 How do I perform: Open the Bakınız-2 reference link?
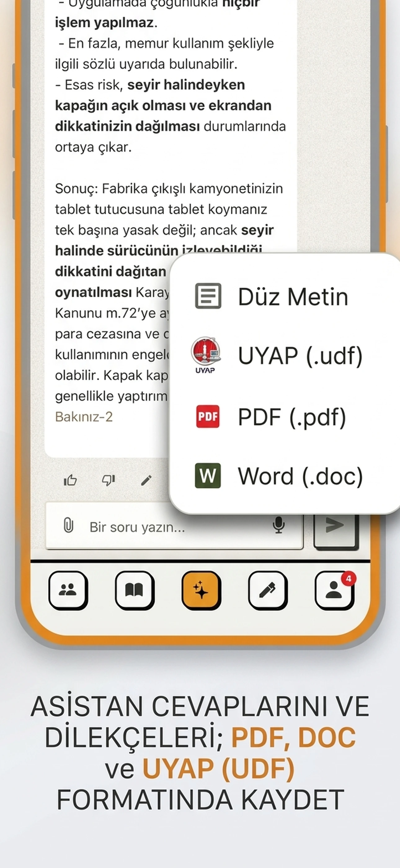coord(84,417)
